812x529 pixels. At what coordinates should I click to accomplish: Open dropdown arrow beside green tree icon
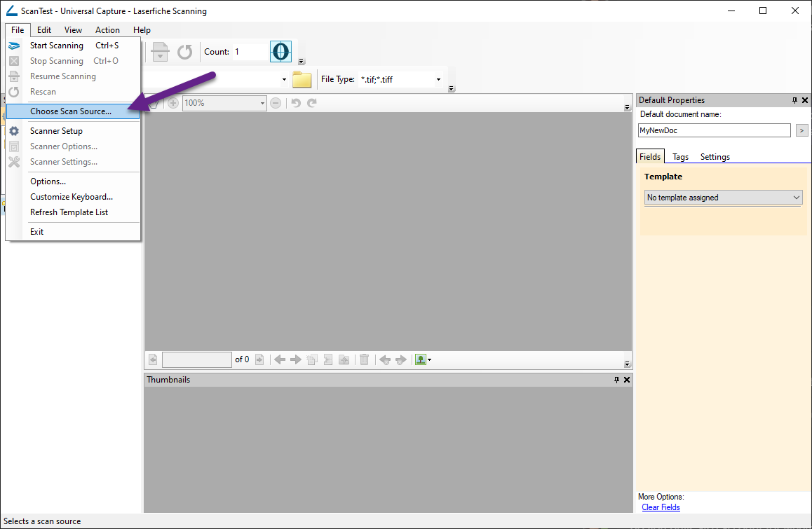[x=430, y=359]
